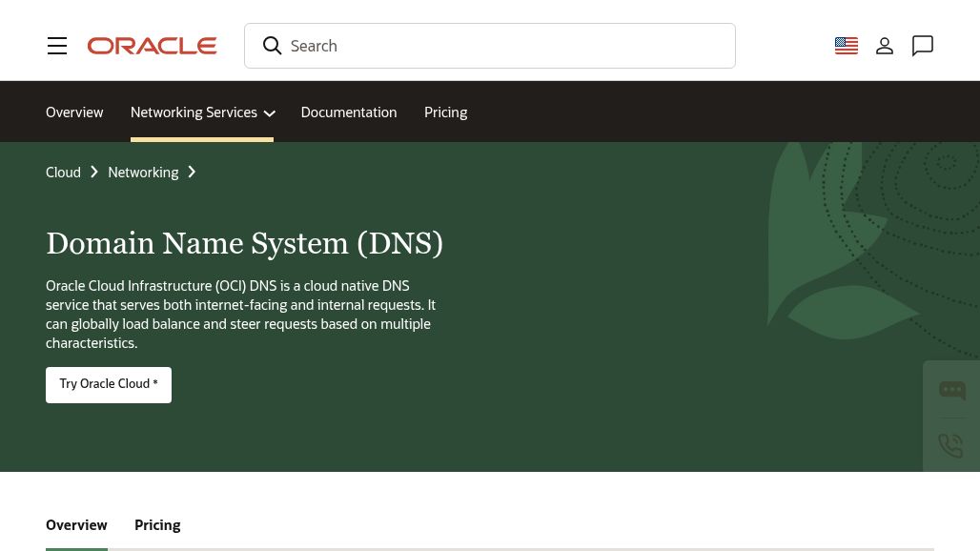This screenshot has height=551, width=980.
Task: Follow the Networking breadcrumb link
Action: click(143, 173)
